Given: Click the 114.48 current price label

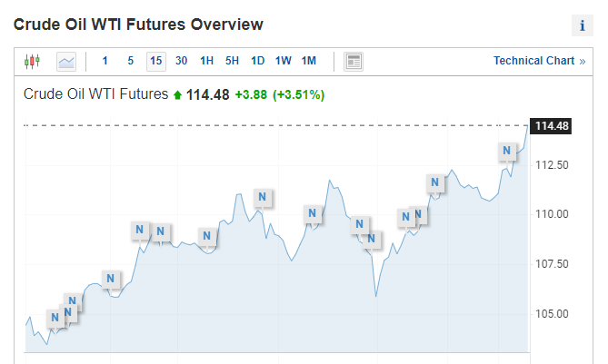Looking at the screenshot, I should (552, 126).
